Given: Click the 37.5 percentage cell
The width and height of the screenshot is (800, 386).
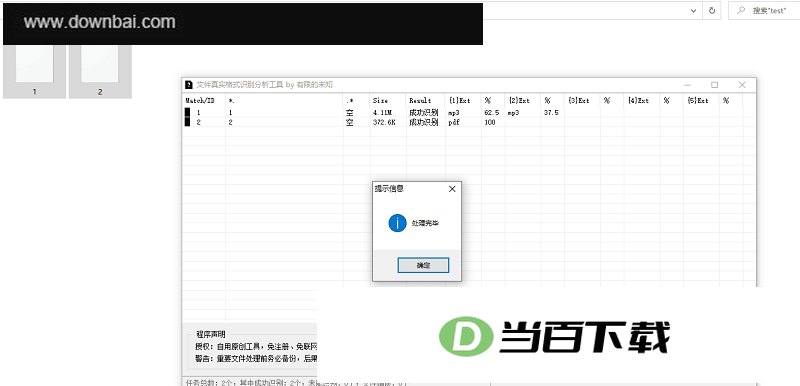Looking at the screenshot, I should [551, 112].
